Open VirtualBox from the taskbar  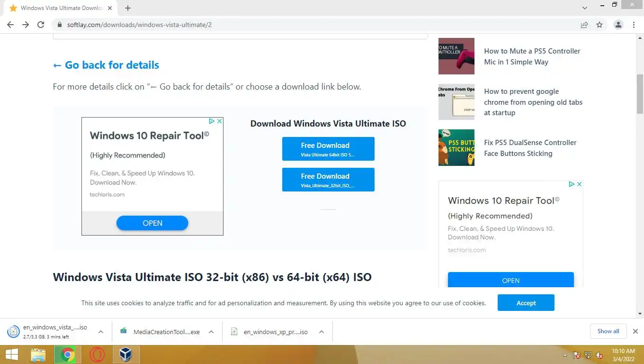126,355
